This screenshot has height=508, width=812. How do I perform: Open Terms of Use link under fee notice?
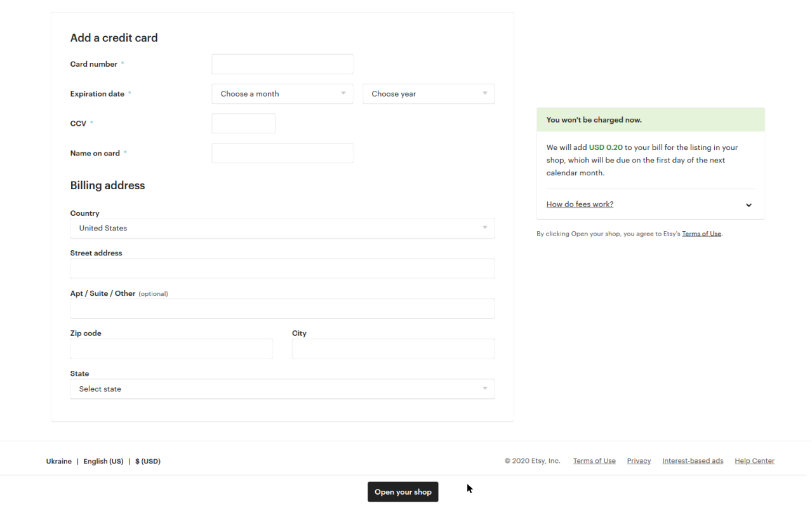click(702, 234)
